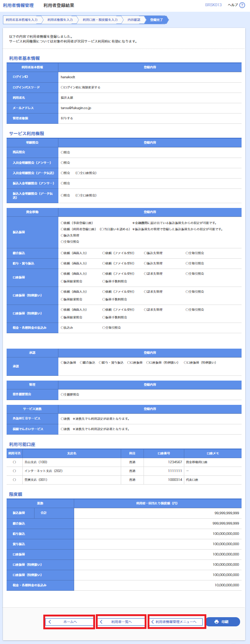Select the 利用者権限を入力 step

[60, 20]
